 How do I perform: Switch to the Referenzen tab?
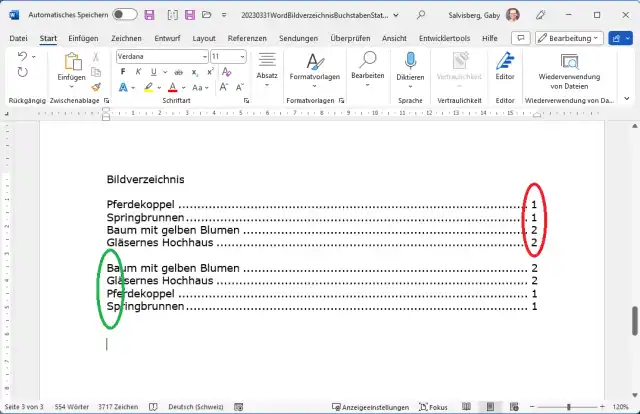247,38
